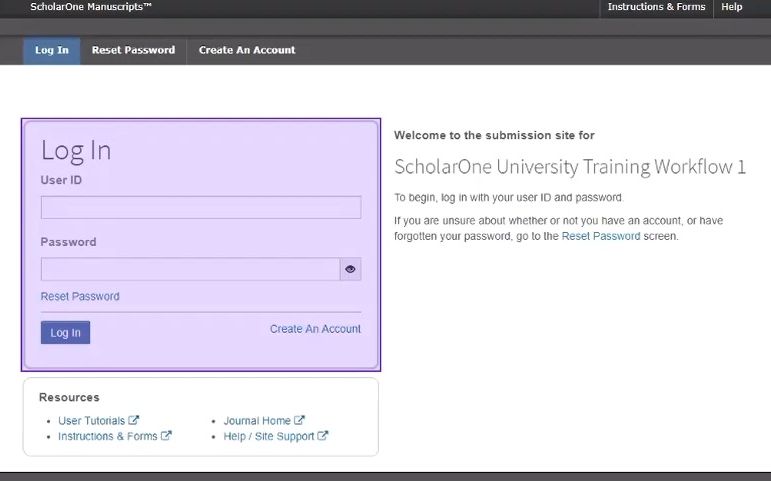This screenshot has height=482, width=771.
Task: Click Reset Password link in welcome text
Action: [601, 236]
